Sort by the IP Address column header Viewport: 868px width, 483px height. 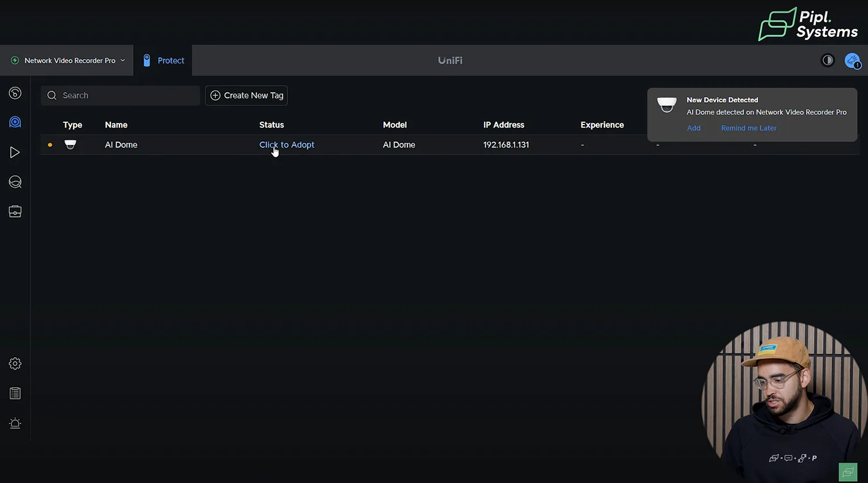[x=503, y=124]
